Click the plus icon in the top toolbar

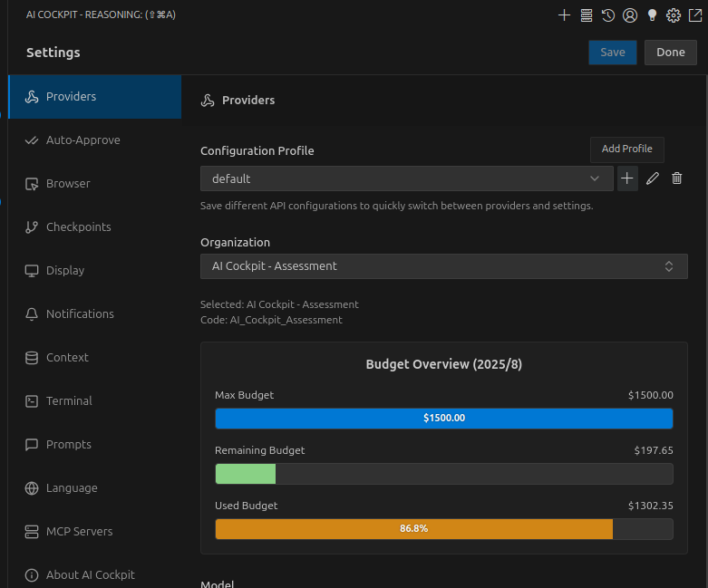coord(564,14)
